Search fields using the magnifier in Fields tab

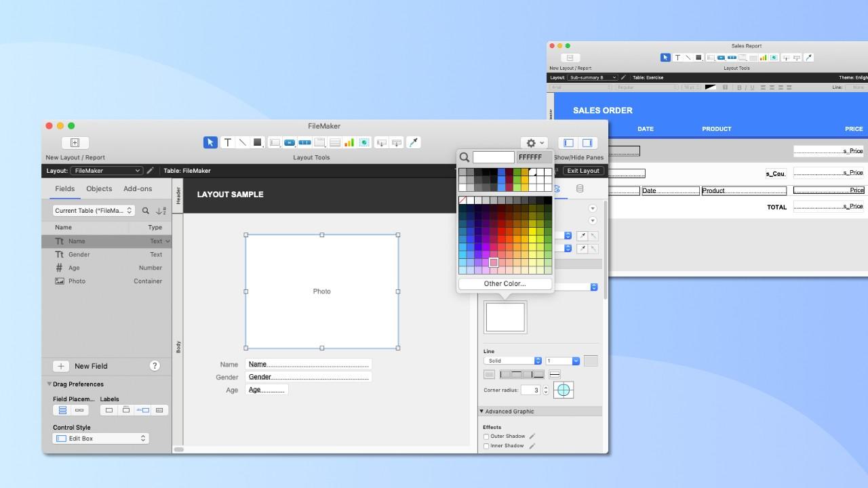coord(146,211)
